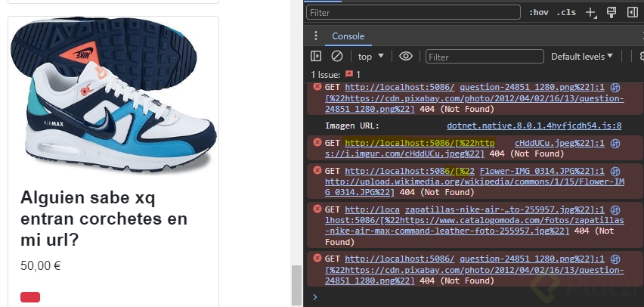Clear the console with the ban icon
644x307 pixels.
pyautogui.click(x=337, y=56)
